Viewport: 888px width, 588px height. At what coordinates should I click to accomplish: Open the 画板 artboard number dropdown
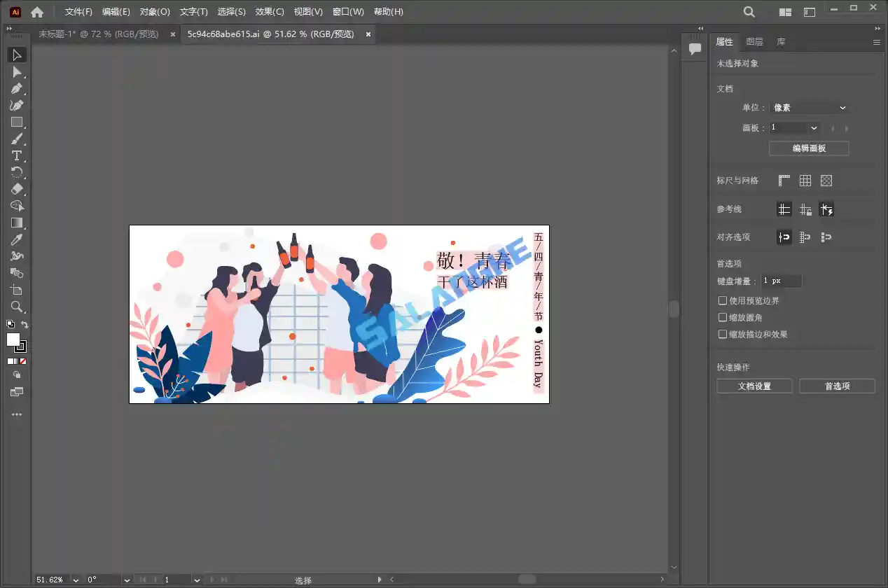(x=793, y=127)
